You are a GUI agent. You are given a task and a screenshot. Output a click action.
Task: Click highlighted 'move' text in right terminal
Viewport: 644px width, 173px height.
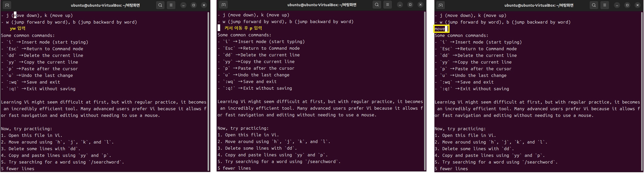(440, 29)
